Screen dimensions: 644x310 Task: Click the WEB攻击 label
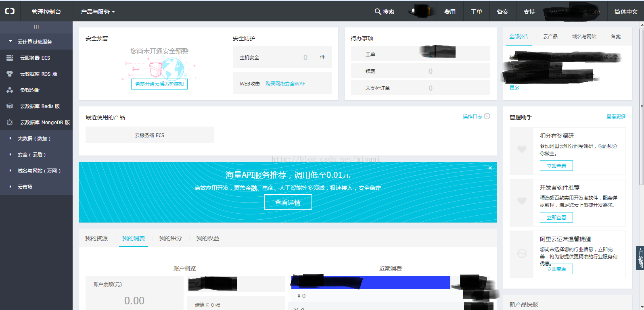tap(250, 84)
